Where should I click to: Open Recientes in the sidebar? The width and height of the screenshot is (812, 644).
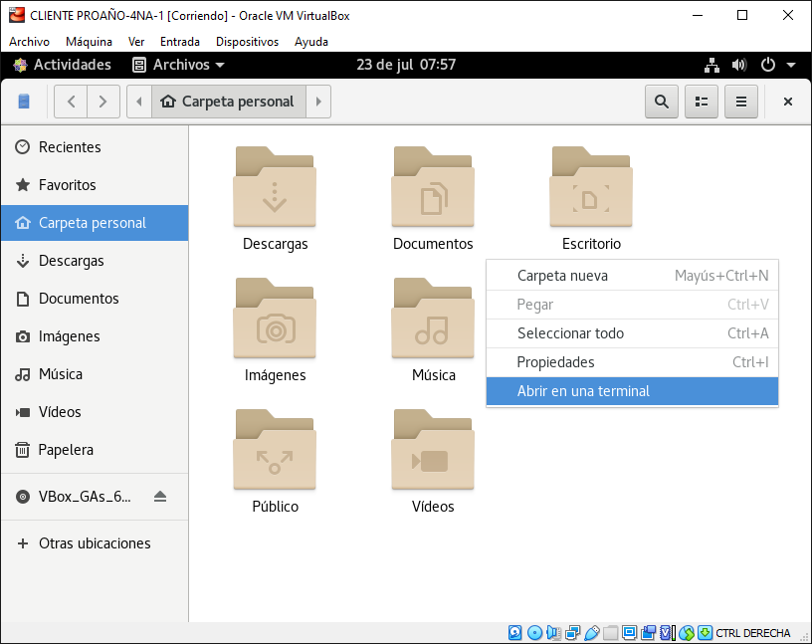click(95, 147)
